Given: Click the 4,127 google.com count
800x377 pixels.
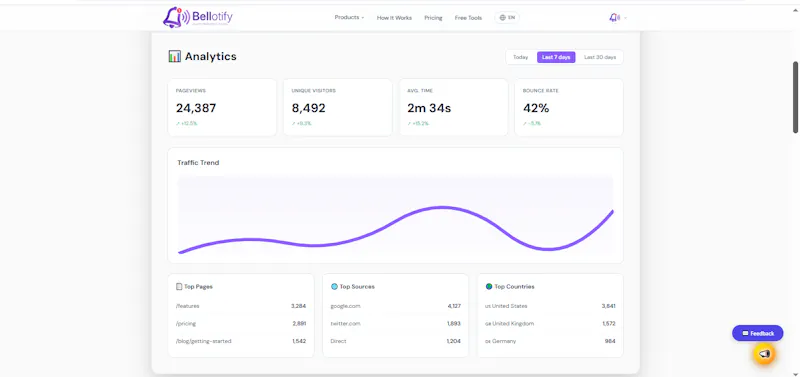Looking at the screenshot, I should point(454,306).
